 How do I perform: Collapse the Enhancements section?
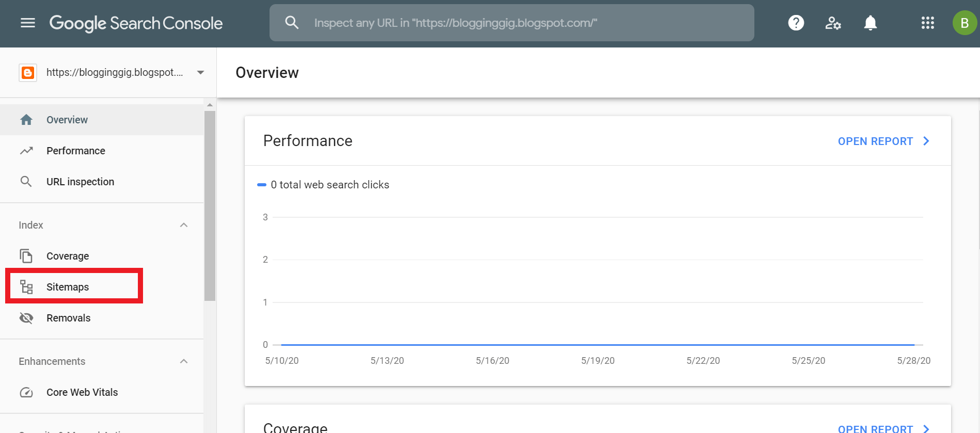(184, 361)
